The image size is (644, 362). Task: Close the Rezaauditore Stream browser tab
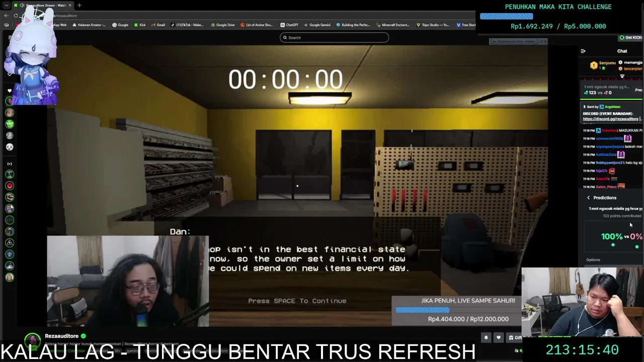[70, 6]
